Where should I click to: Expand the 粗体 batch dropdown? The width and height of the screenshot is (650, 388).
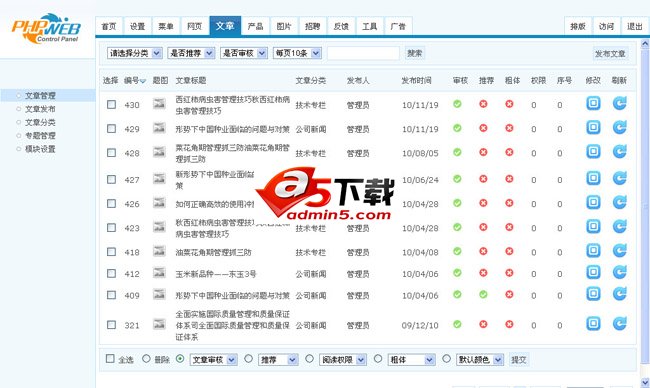[412, 359]
